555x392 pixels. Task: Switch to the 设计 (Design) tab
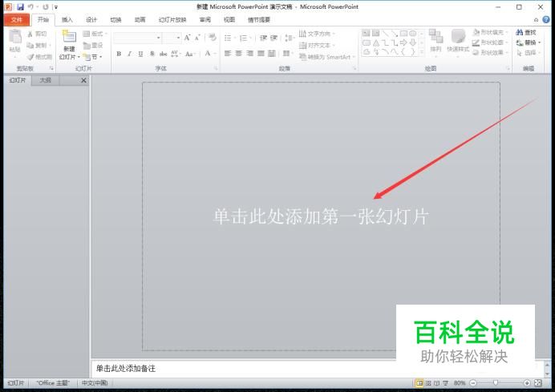coord(91,20)
